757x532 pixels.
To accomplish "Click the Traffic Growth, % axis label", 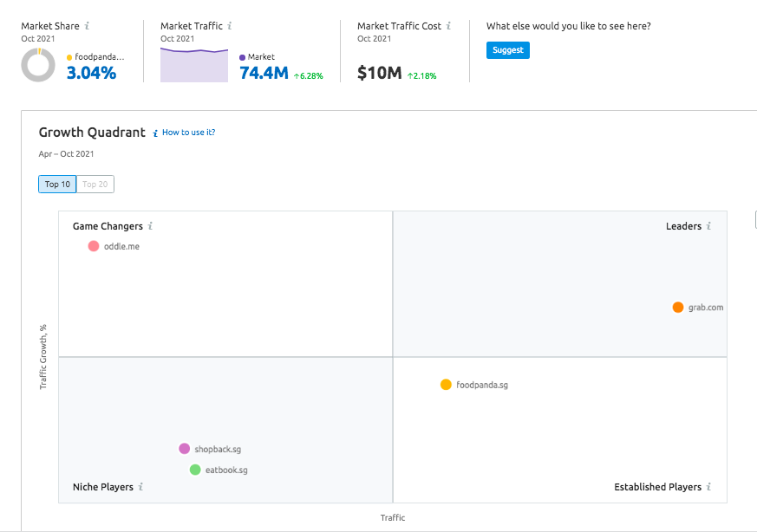I will click(43, 357).
